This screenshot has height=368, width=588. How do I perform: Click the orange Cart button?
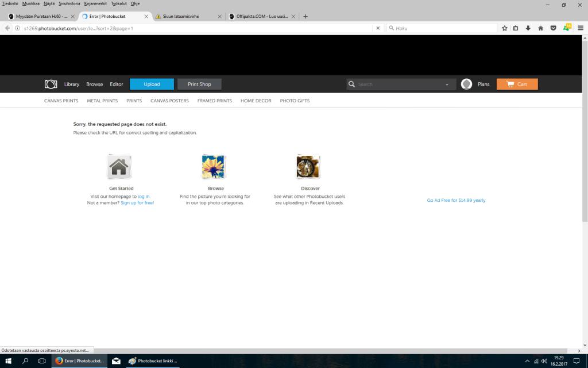click(517, 84)
